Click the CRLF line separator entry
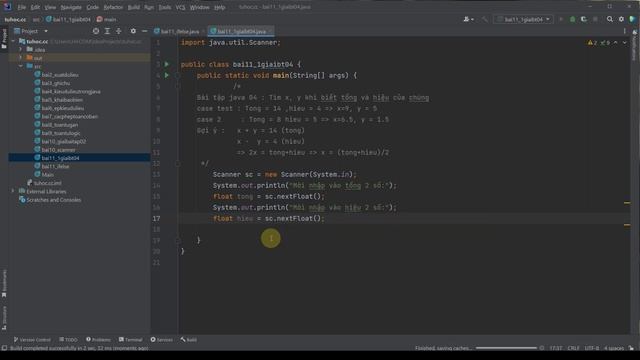Image resolution: width=640 pixels, height=360 pixels. [x=573, y=348]
